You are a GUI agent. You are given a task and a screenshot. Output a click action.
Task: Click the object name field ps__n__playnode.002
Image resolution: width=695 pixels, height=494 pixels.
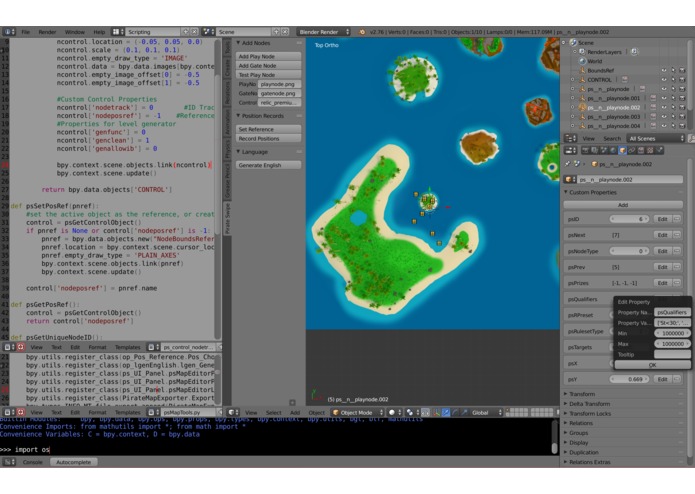tap(629, 179)
